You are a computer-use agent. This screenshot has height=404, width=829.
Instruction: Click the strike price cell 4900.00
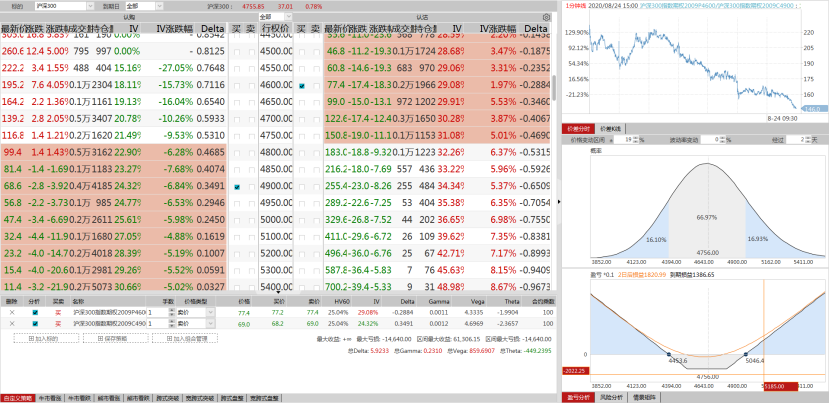click(x=275, y=187)
